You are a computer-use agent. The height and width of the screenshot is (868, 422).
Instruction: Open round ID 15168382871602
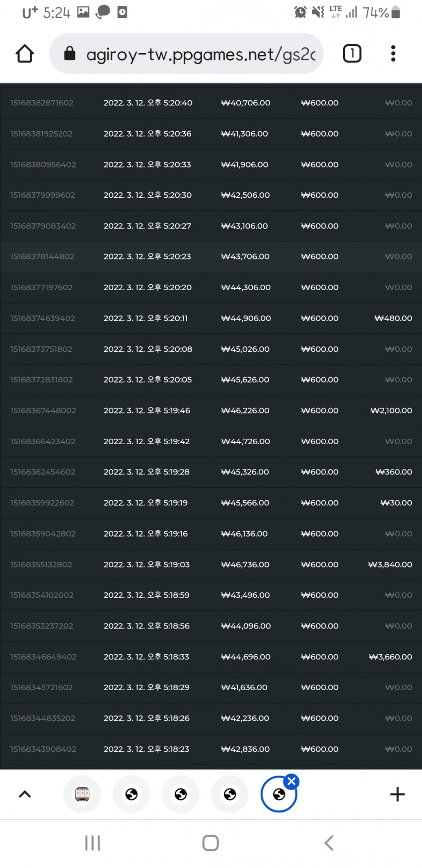click(x=42, y=103)
